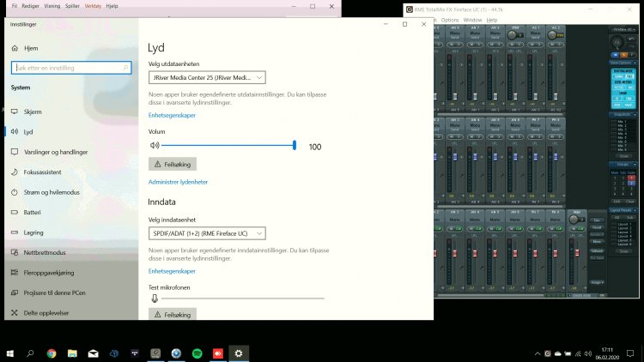Mute the PH 7 hardware output channel
Screen dimensions: 644x362
coord(532,229)
